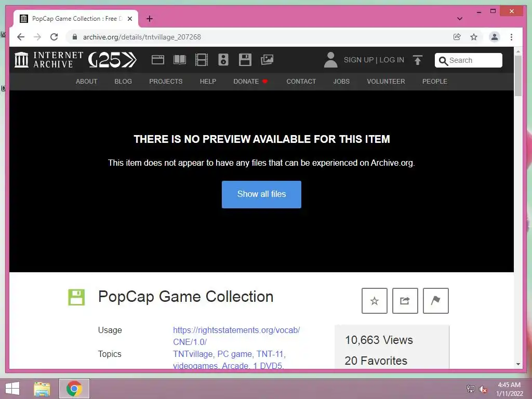The width and height of the screenshot is (532, 399).
Task: Click the user avatar icon
Action: pos(330,60)
